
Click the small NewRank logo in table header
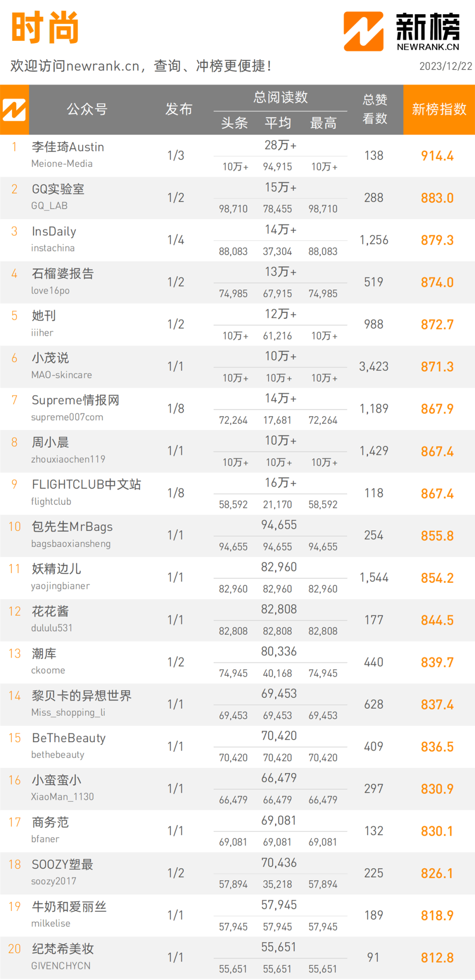(x=14, y=110)
